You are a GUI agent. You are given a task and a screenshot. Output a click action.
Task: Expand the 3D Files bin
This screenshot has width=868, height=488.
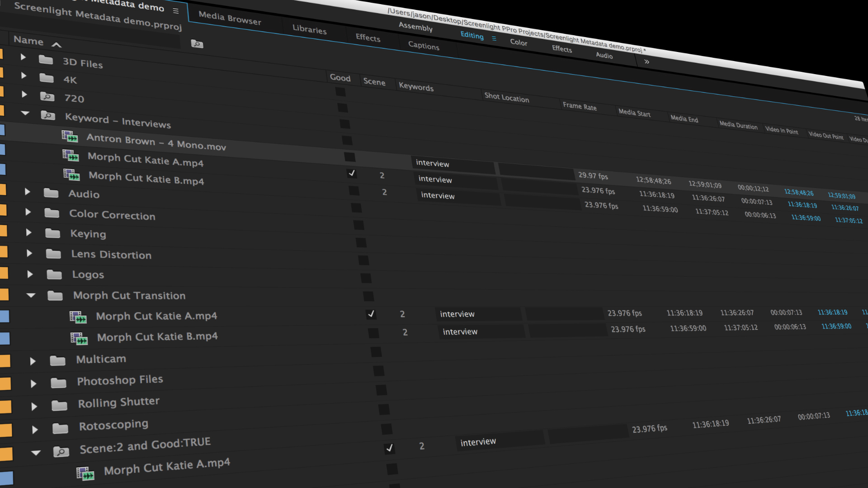point(23,57)
